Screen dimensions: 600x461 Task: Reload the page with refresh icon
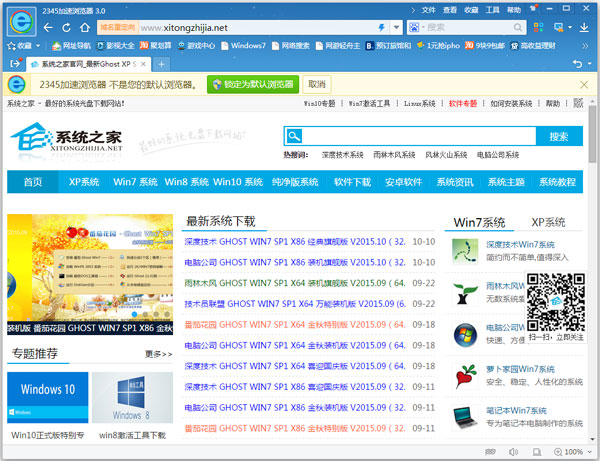coord(66,28)
